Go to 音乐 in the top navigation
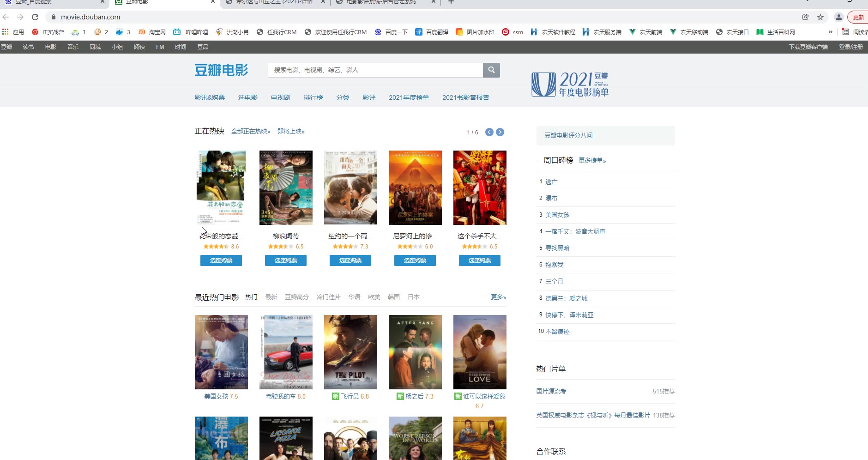Image resolution: width=868 pixels, height=460 pixels. [x=73, y=47]
